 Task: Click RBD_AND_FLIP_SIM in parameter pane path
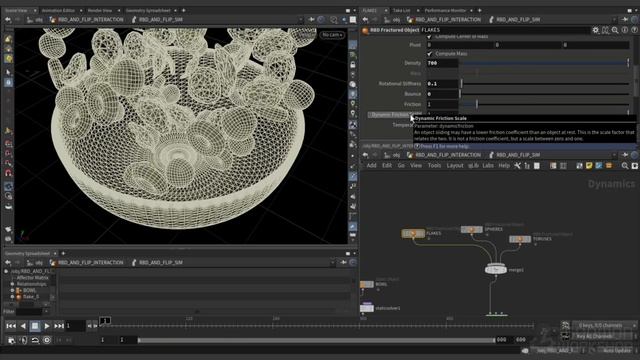click(x=518, y=19)
